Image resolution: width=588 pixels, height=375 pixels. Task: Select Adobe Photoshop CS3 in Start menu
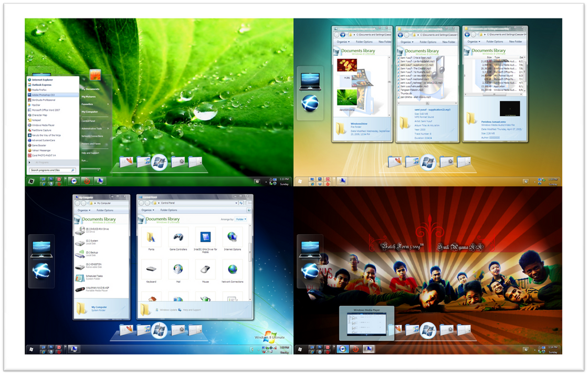click(x=44, y=95)
